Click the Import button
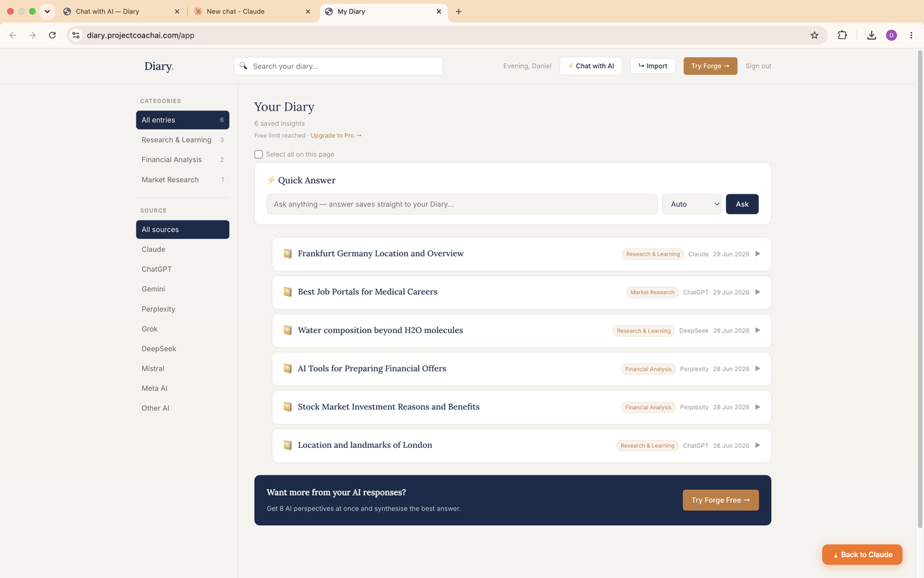Screen dimensions: 924x578 click(x=653, y=66)
